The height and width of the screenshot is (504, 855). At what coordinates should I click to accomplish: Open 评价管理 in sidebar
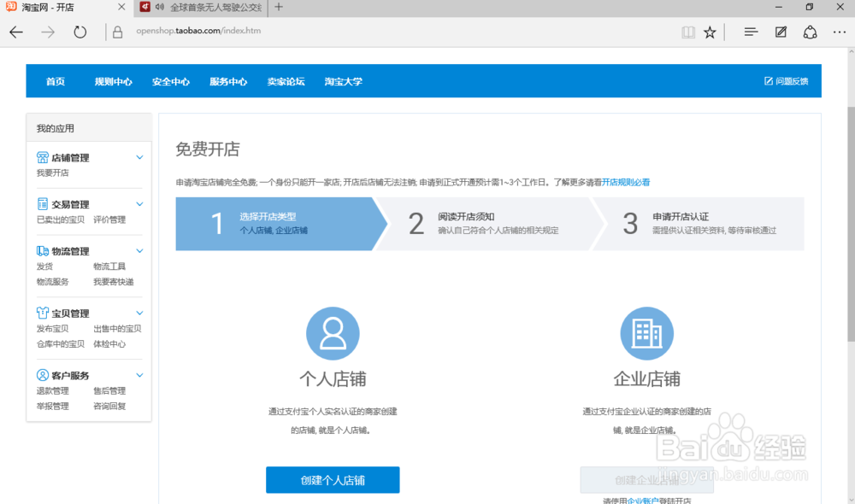[x=109, y=220]
